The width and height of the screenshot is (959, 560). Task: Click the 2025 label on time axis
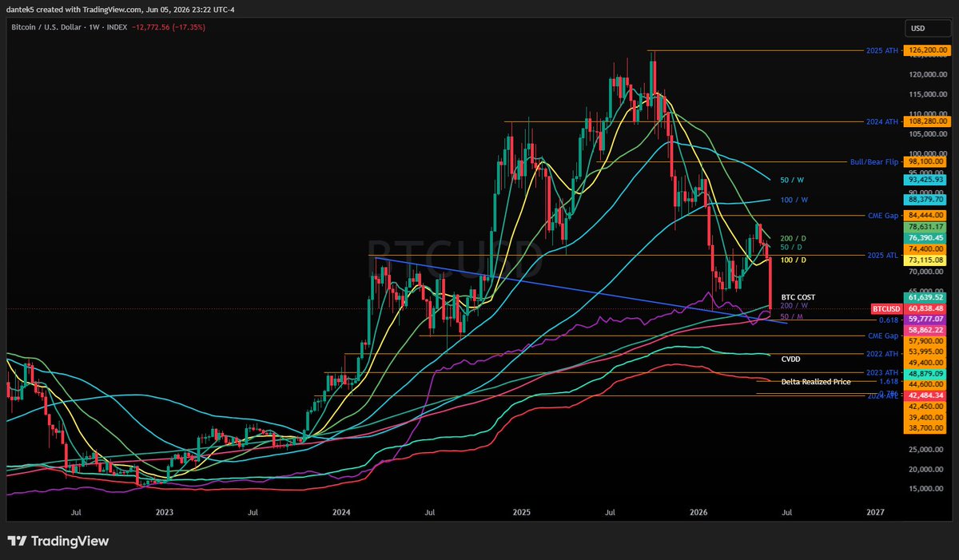pyautogui.click(x=522, y=512)
